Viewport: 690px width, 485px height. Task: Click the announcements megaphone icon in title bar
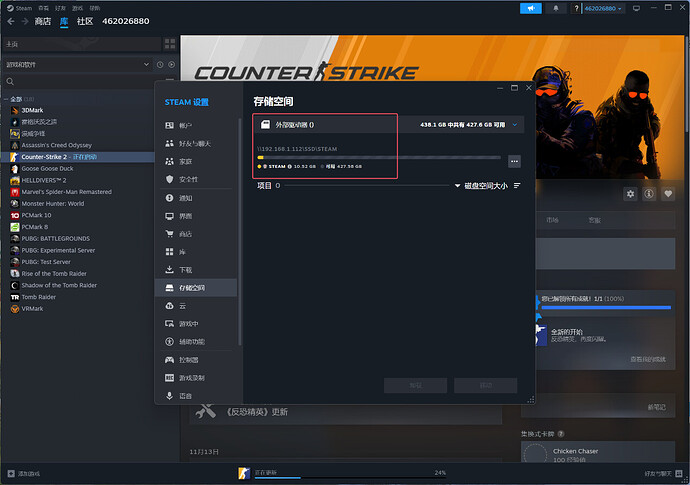point(530,8)
